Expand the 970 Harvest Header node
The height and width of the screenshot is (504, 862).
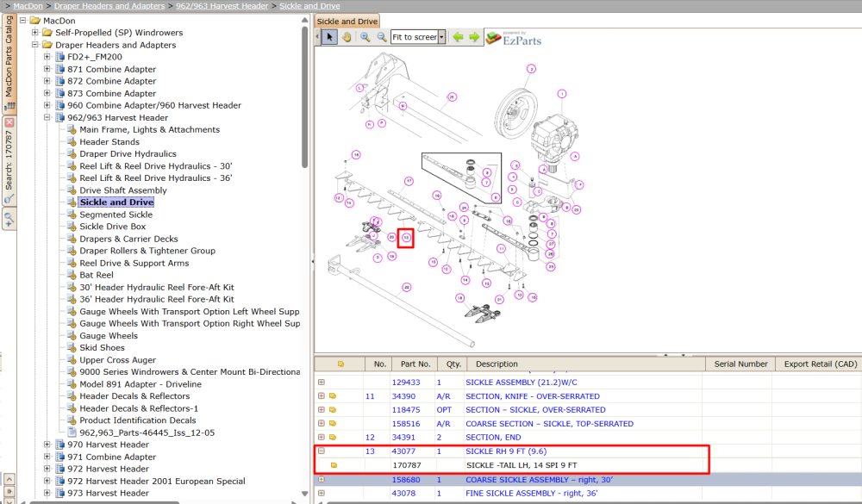47,444
